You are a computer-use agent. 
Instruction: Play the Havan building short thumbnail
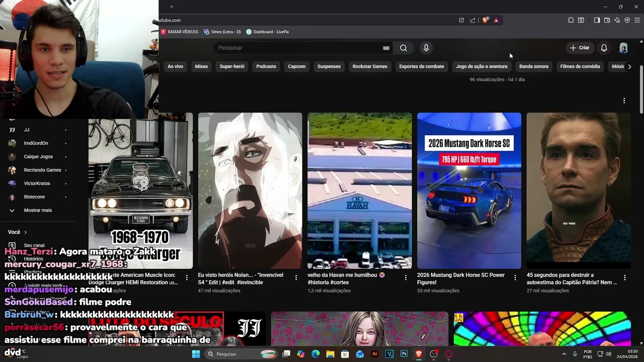(360, 191)
